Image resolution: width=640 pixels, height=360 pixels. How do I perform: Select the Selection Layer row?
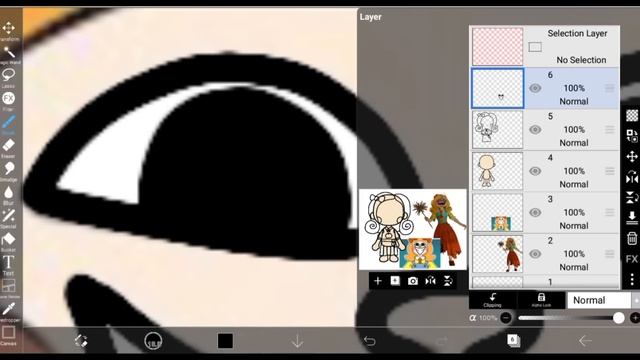pos(545,46)
